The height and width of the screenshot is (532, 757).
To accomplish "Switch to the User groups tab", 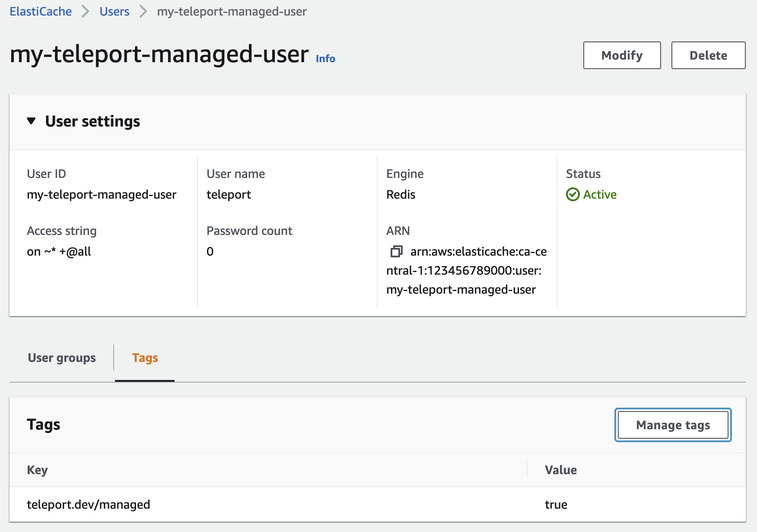I will click(x=61, y=358).
